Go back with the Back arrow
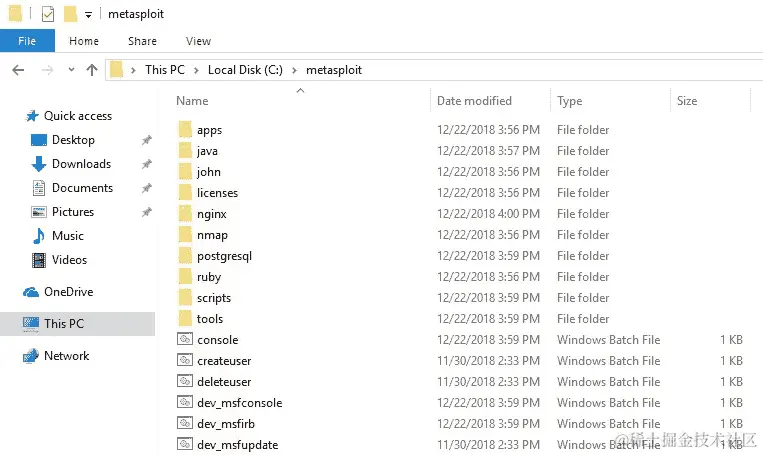The image size is (763, 455). click(18, 70)
